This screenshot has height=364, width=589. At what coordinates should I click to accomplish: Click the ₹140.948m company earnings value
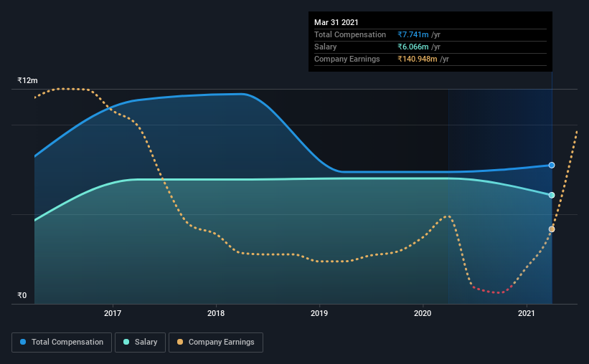(418, 59)
